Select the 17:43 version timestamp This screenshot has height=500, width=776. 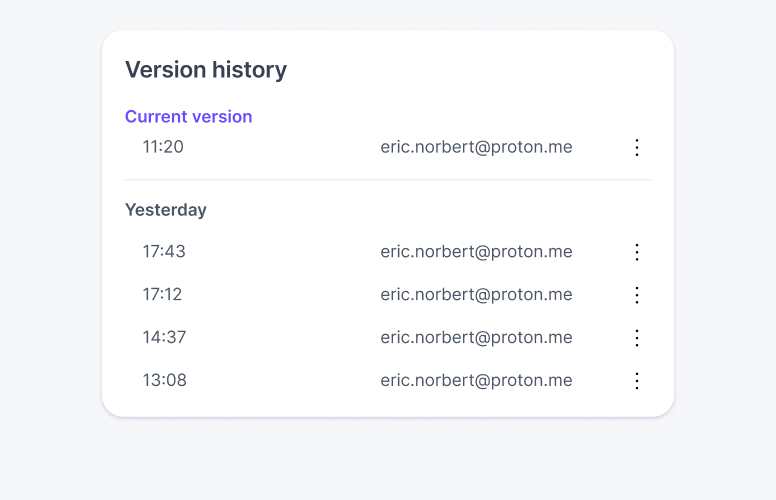click(x=164, y=252)
